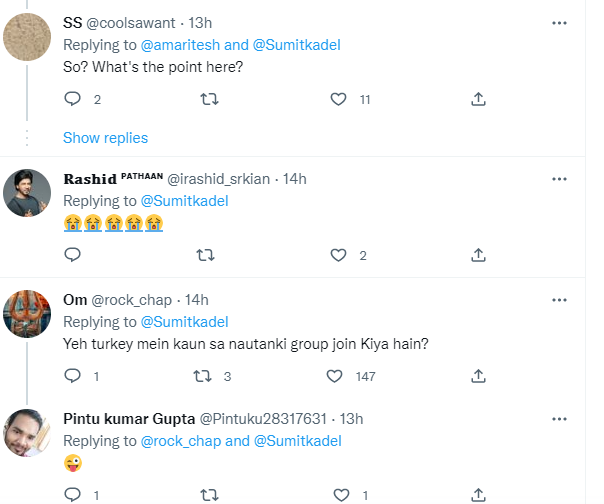604x504 pixels.
Task: Retweet Om's tweet with 3 retweets
Action: 200,376
